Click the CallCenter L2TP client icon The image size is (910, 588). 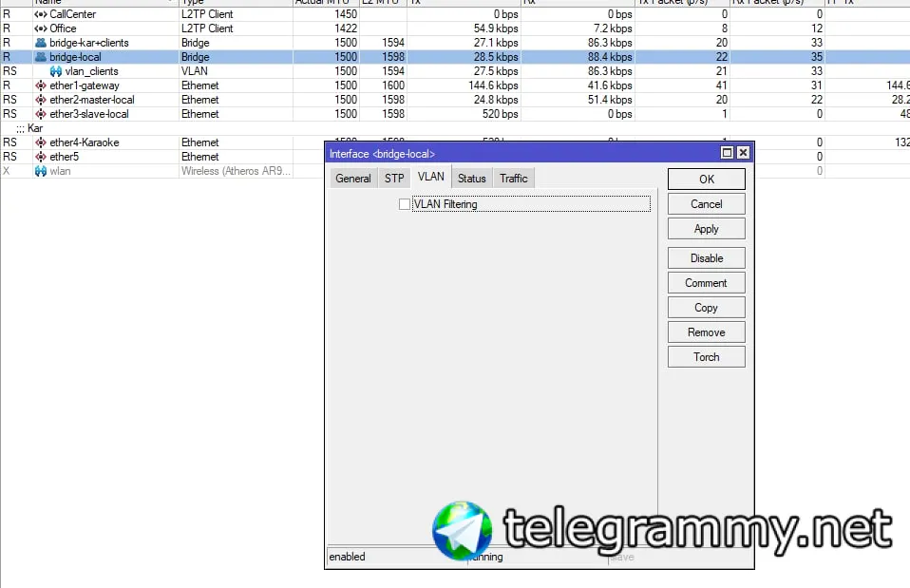pyautogui.click(x=41, y=14)
